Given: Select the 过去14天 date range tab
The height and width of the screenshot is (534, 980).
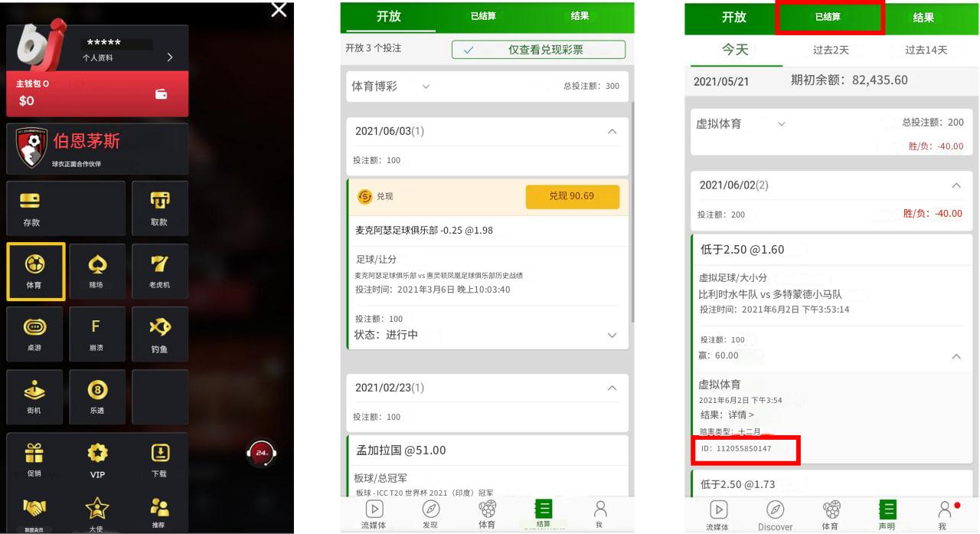Looking at the screenshot, I should pyautogui.click(x=926, y=50).
